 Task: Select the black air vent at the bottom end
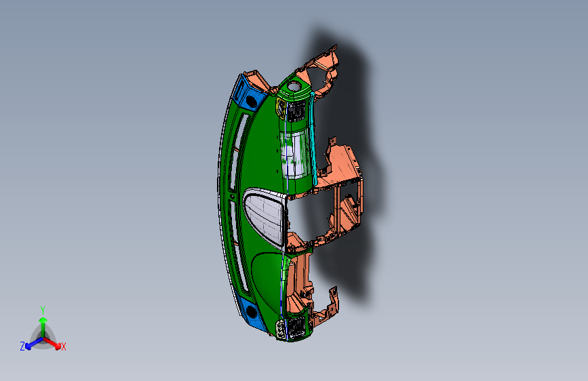296,327
